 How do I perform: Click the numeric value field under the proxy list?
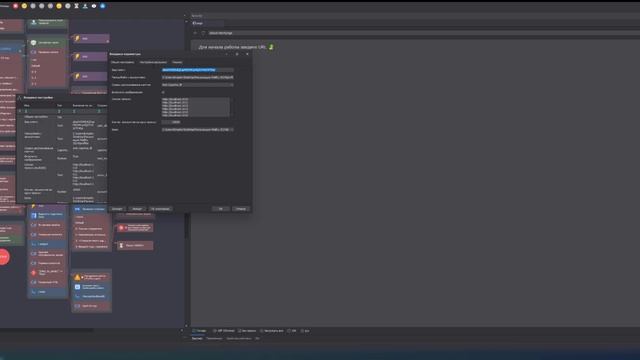(x=171, y=122)
